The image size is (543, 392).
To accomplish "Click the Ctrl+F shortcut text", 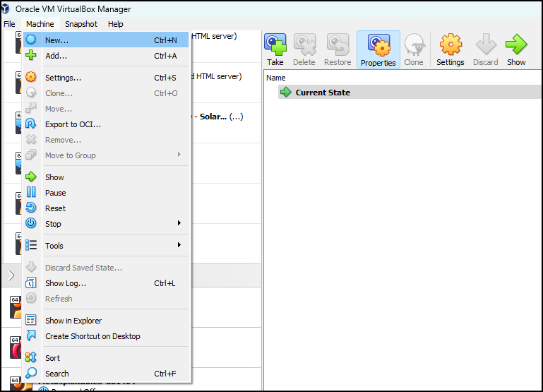I will [x=165, y=374].
